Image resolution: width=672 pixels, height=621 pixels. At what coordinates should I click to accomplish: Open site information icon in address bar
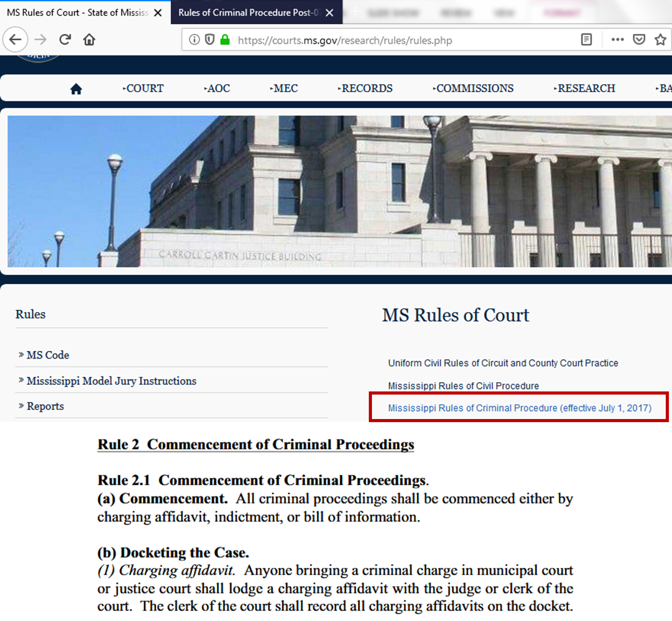click(x=194, y=40)
